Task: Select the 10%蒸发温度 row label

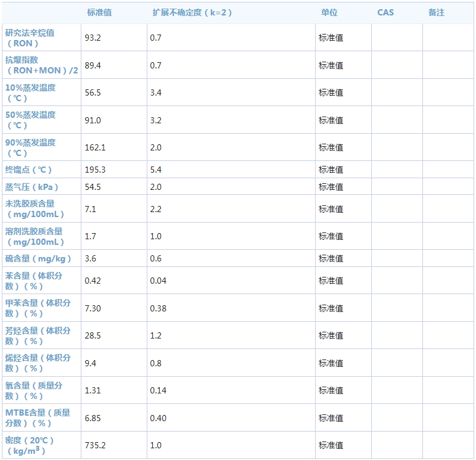Action: point(30,92)
